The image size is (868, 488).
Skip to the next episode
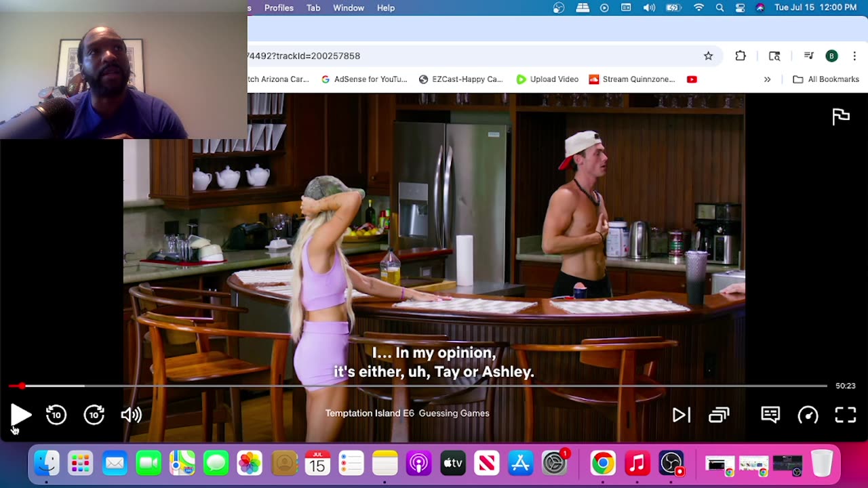click(681, 415)
